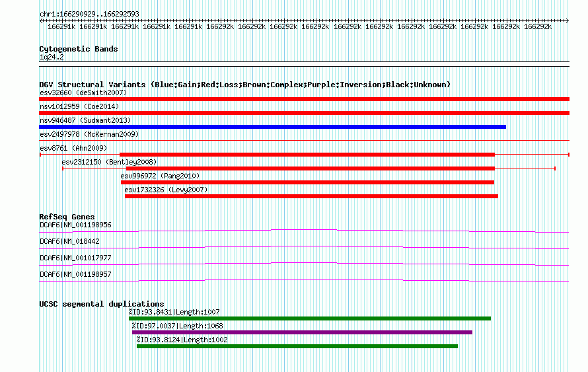Click the DCAF6 NM_018442 magenta gene line
Viewport: 588px width, 372px height.
coord(304,247)
